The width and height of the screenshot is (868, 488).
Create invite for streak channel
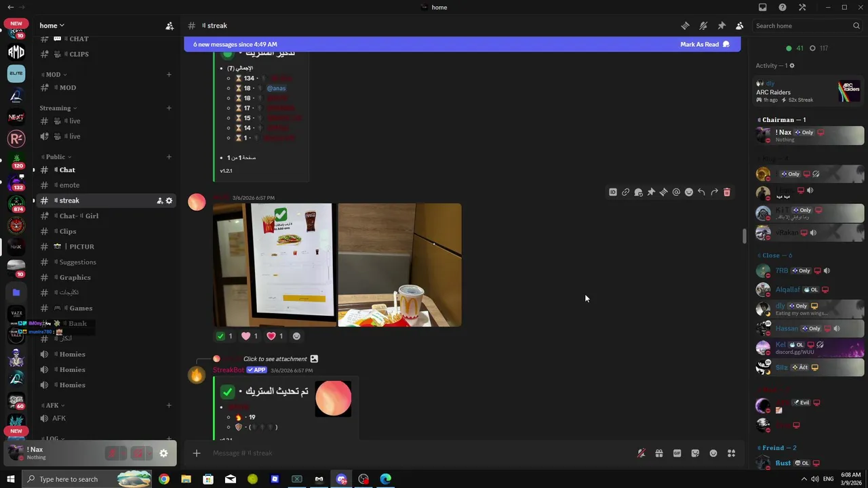click(160, 201)
